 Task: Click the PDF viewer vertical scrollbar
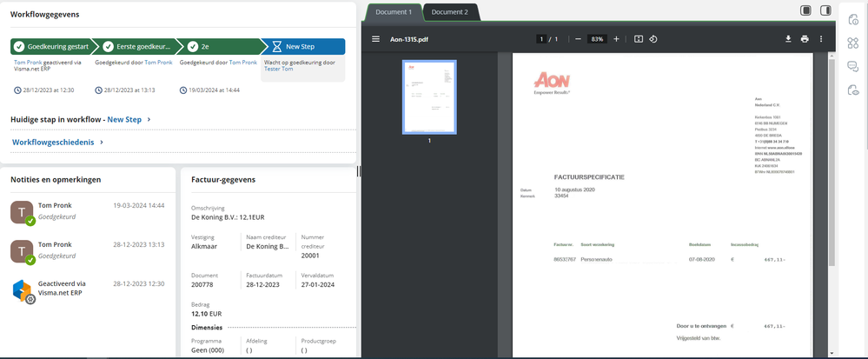coord(831,161)
